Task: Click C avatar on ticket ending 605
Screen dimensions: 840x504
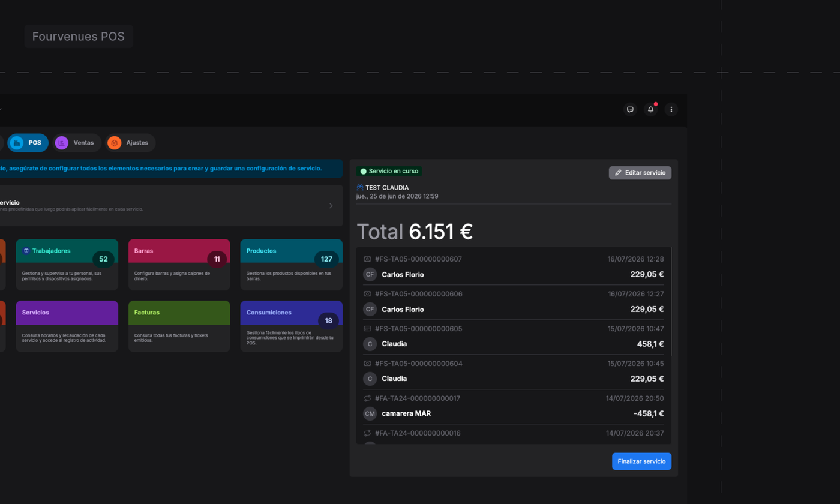Action: [x=370, y=344]
